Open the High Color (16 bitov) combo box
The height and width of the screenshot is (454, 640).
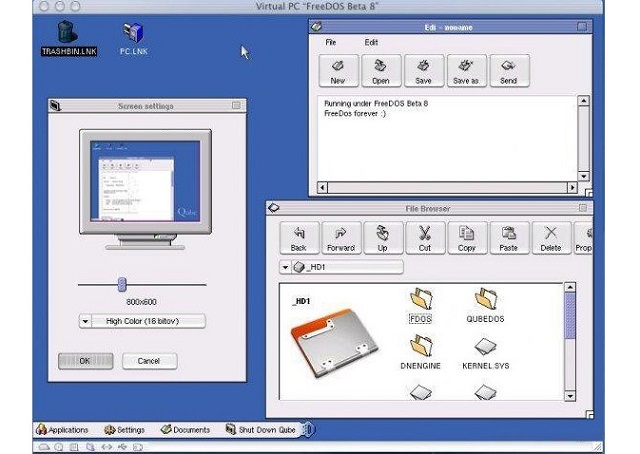pos(142,321)
